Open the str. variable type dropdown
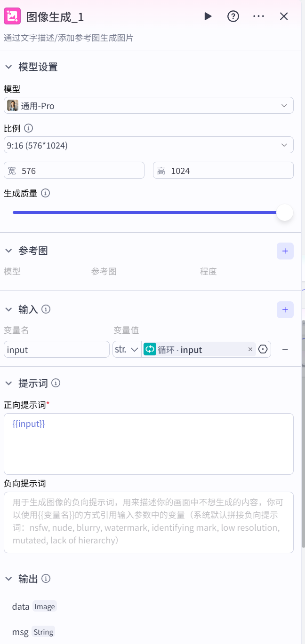The width and height of the screenshot is (305, 644). (127, 349)
